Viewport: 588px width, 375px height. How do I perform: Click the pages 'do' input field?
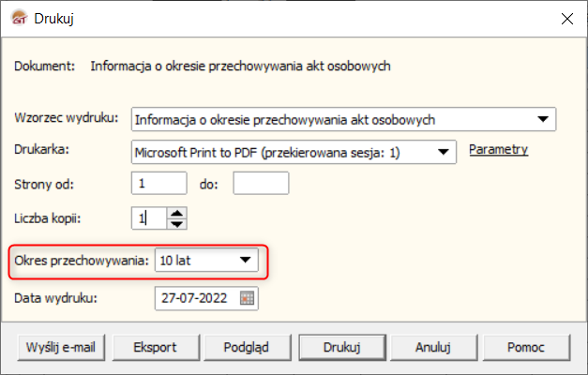click(260, 184)
